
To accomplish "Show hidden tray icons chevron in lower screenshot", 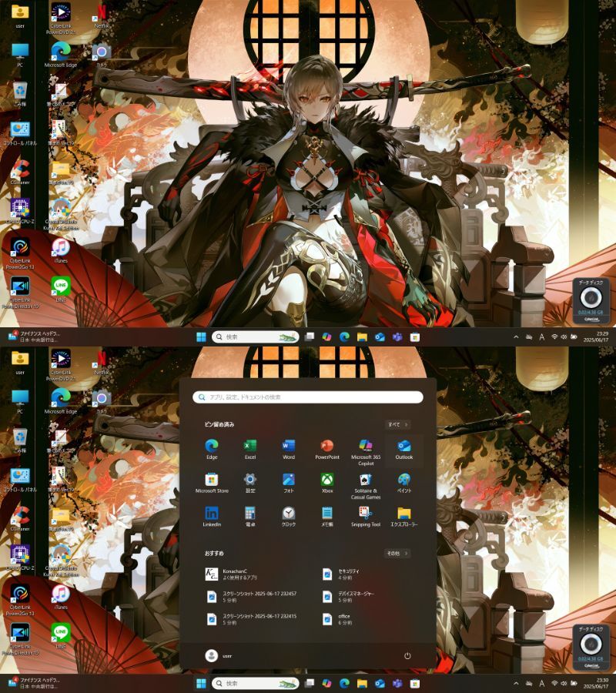I will click(x=516, y=684).
